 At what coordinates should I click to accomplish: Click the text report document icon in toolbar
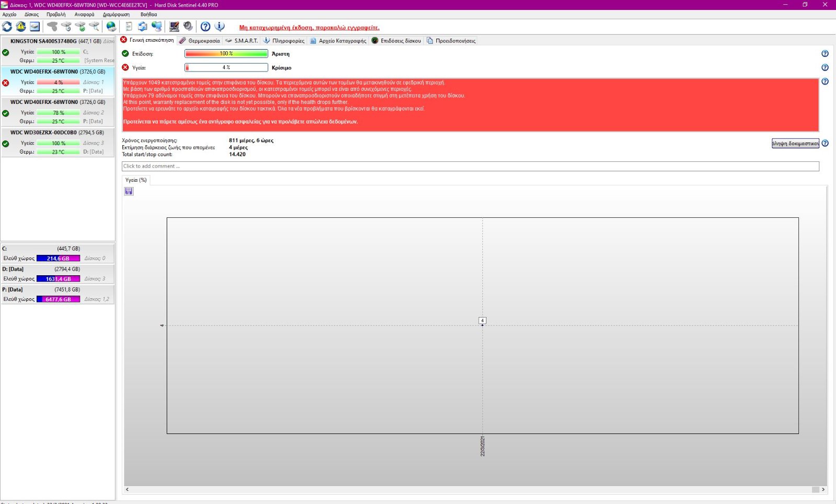pos(129,26)
